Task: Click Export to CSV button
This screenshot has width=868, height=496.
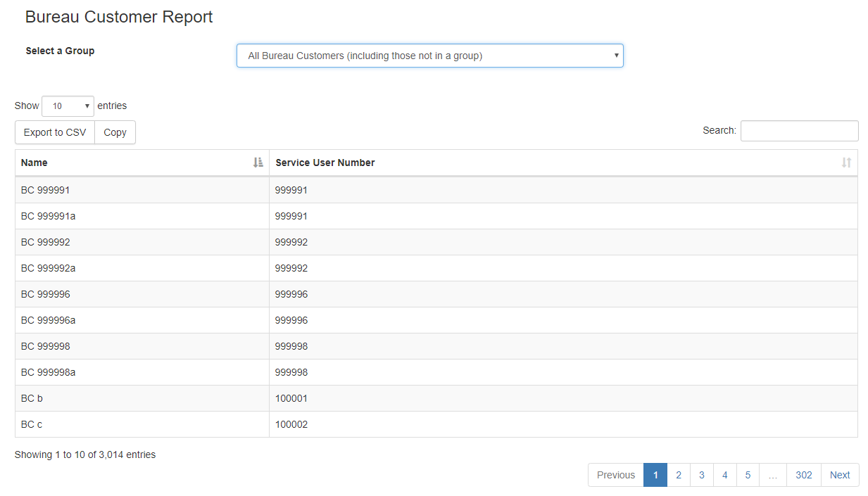Action: [55, 132]
